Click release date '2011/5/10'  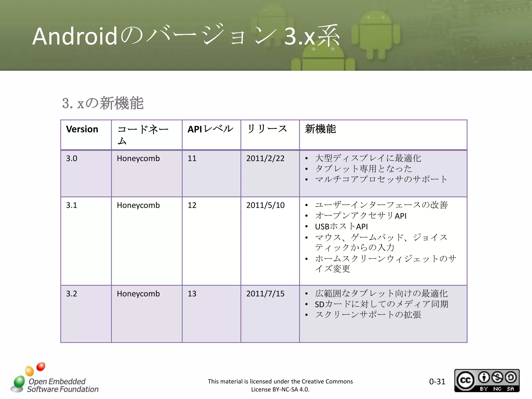[265, 205]
